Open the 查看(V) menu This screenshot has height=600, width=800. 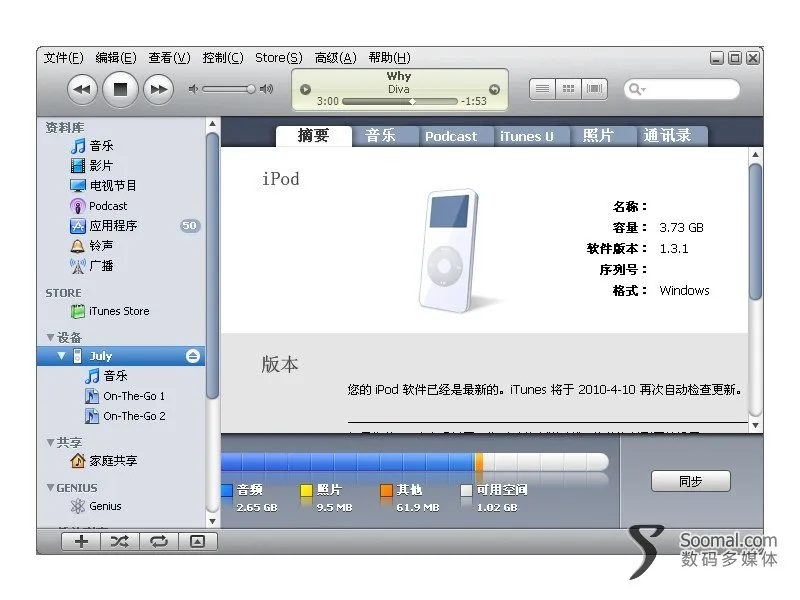coord(169,58)
